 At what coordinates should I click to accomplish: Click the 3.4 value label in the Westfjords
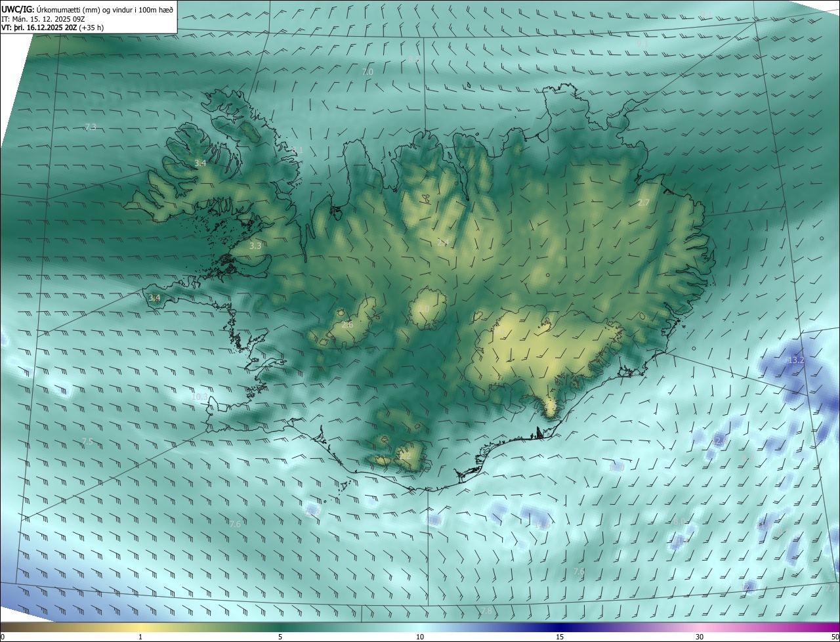click(x=201, y=163)
